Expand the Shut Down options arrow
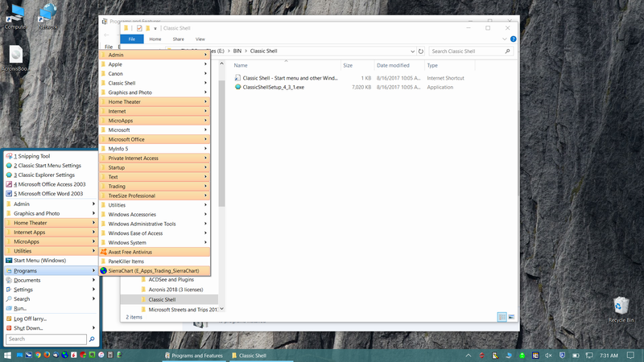This screenshot has width=644, height=362. 93,328
